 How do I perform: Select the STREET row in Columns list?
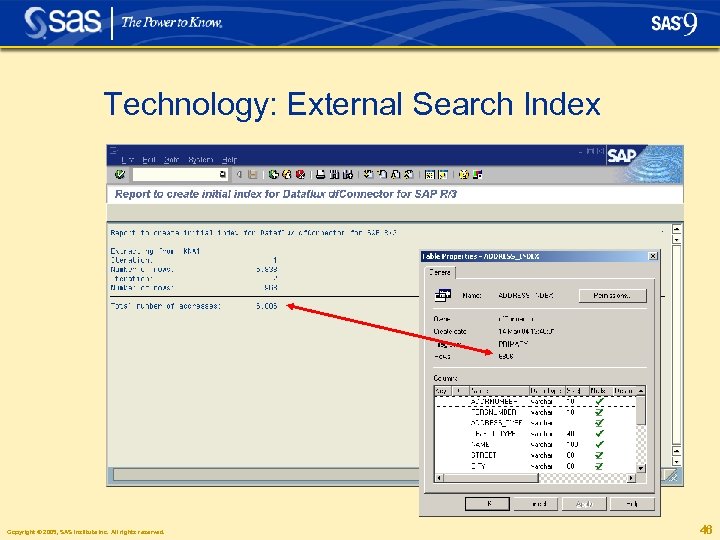(535, 455)
